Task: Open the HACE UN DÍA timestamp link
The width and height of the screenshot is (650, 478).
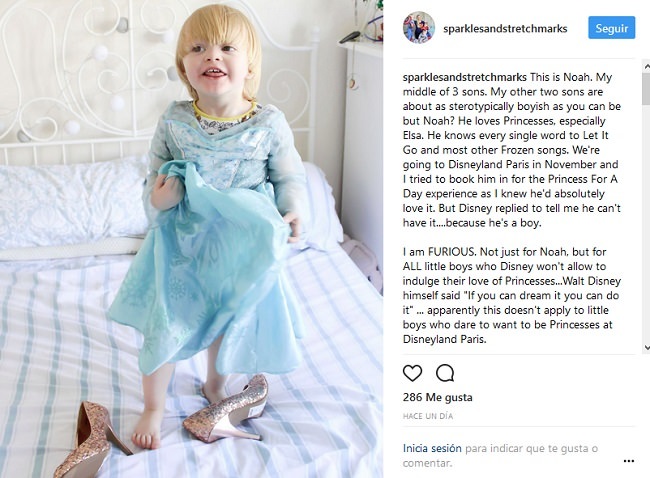Action: coord(428,416)
